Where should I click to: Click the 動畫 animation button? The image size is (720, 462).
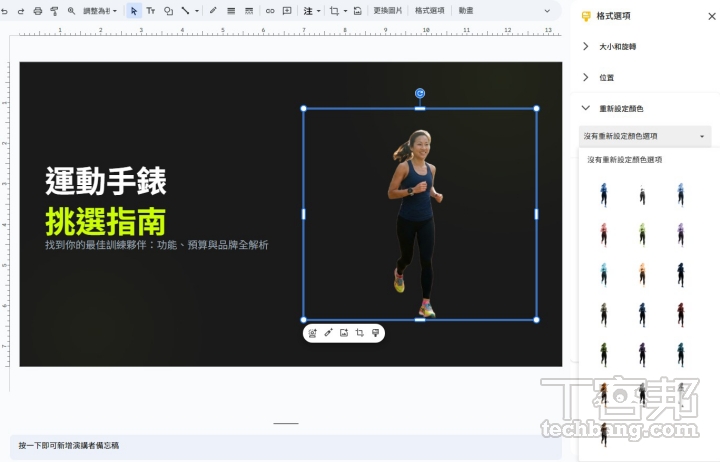[466, 11]
